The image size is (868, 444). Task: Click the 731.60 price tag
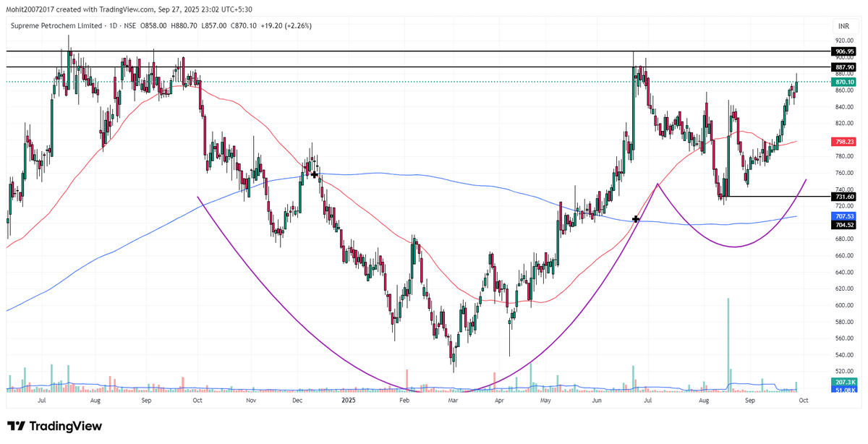pos(844,196)
